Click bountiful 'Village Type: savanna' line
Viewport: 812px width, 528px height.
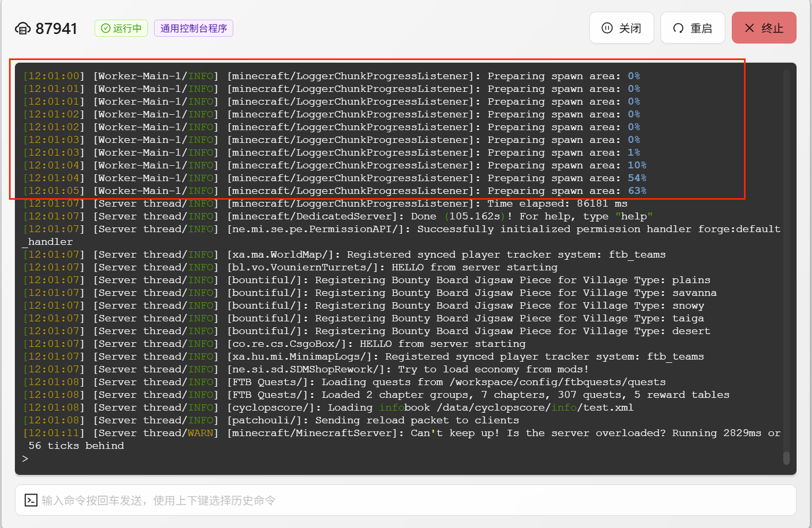pyautogui.click(x=370, y=293)
